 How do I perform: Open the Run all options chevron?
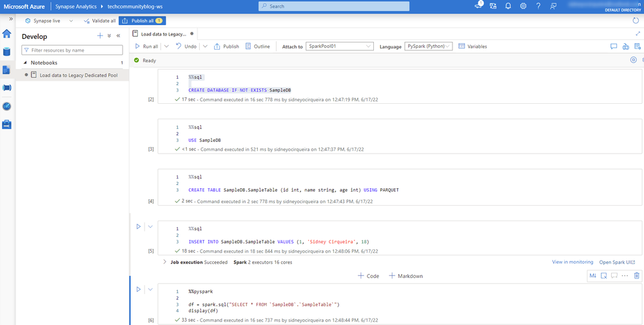166,46
